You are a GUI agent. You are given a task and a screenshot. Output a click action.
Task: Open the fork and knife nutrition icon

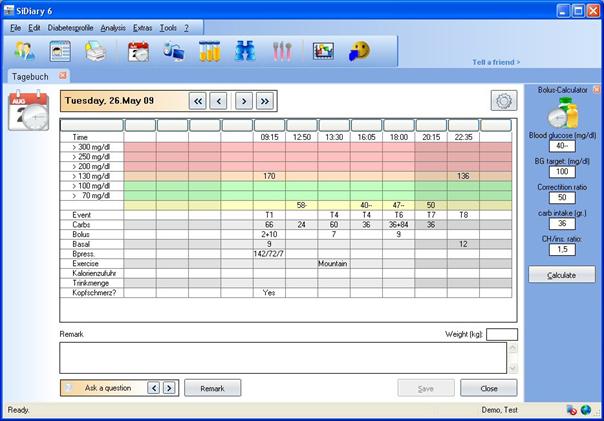pos(282,51)
